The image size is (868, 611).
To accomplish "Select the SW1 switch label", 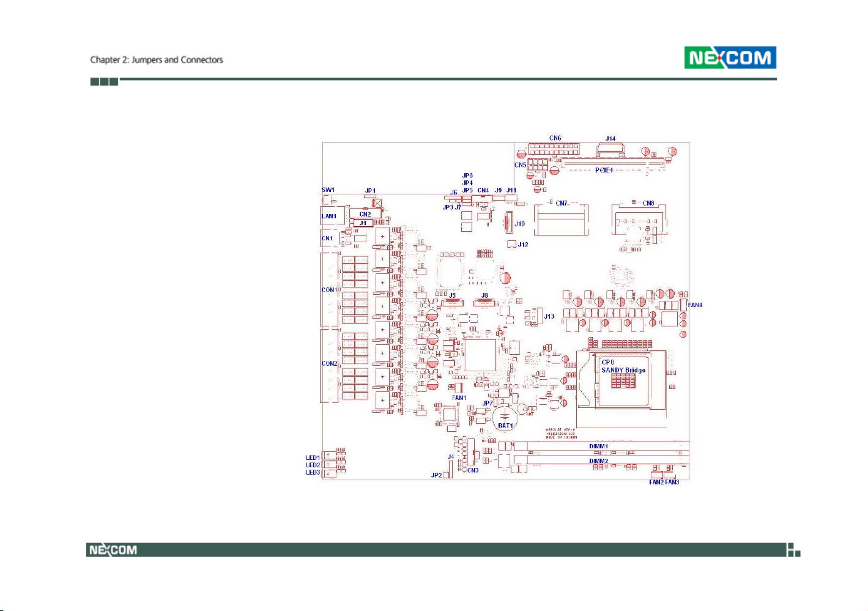I will [x=328, y=190].
